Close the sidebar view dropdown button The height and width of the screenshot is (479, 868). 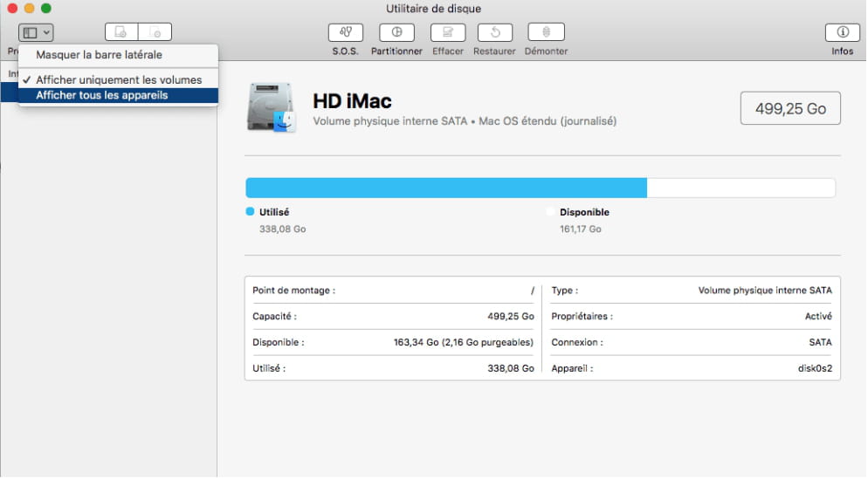point(36,32)
